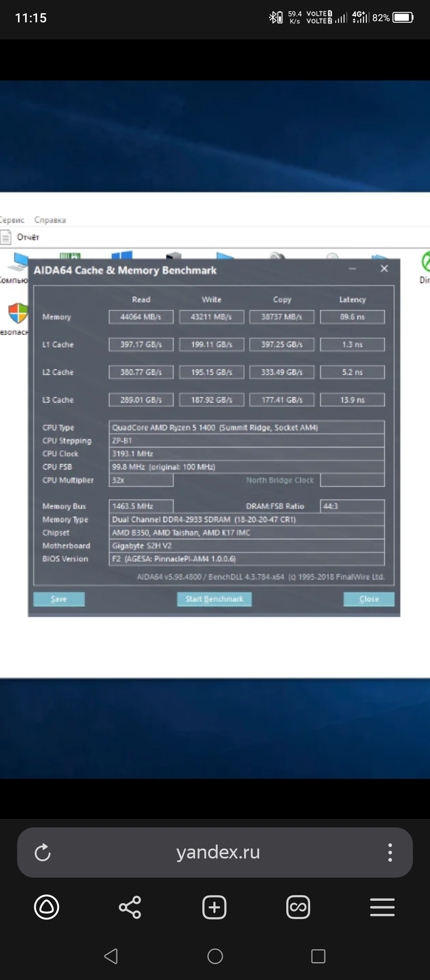The height and width of the screenshot is (980, 430).
Task: Click the CPU Type field Ryzen 5 1400
Action: pyautogui.click(x=247, y=427)
